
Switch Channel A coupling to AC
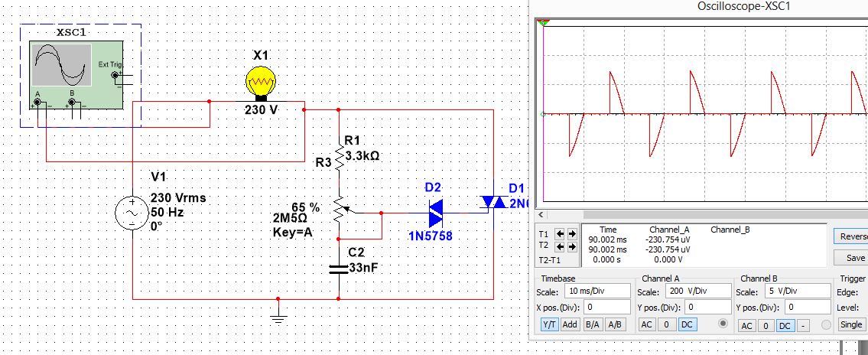[646, 324]
